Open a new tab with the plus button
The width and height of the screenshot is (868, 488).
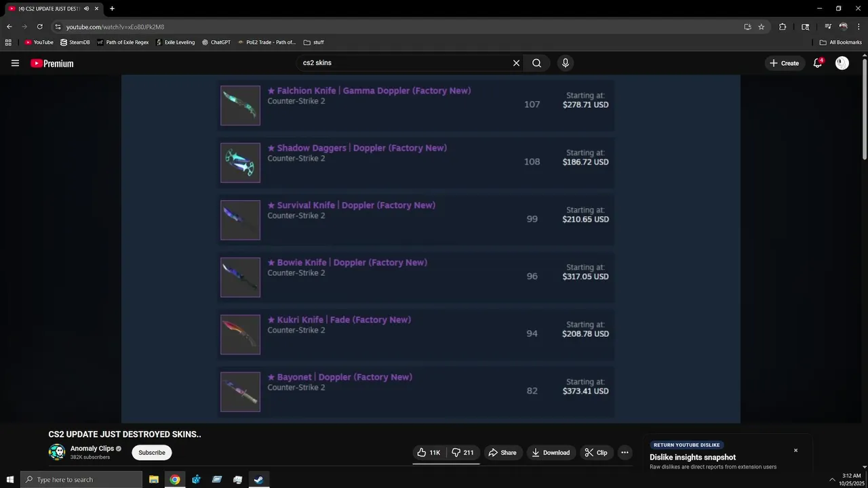pos(112,9)
